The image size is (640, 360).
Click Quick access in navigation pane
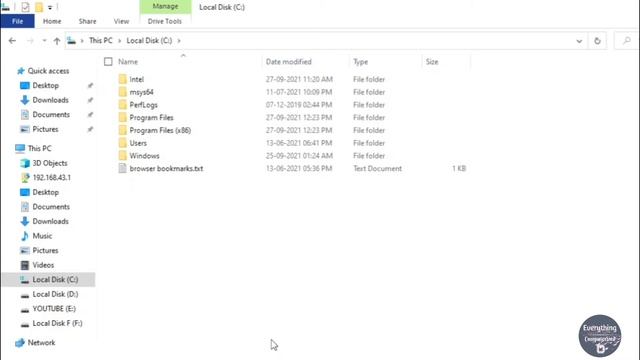point(48,71)
